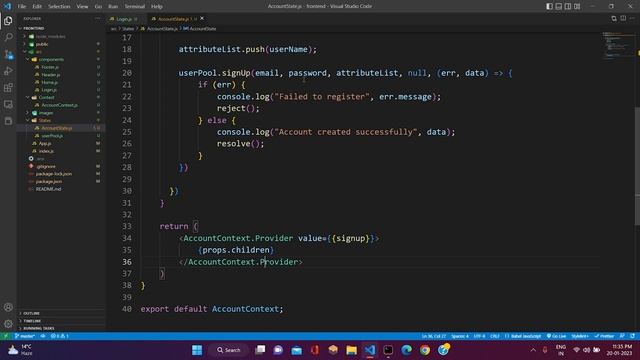Open the Selection menu
Viewport: 640px width, 360px height.
coord(59,7)
